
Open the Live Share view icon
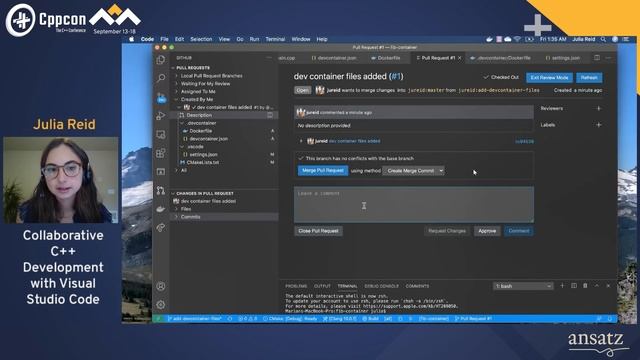pyautogui.click(x=161, y=228)
